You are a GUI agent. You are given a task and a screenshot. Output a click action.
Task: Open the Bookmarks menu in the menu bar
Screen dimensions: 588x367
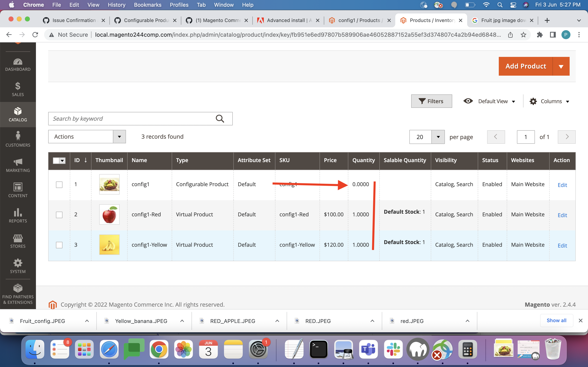tap(147, 5)
